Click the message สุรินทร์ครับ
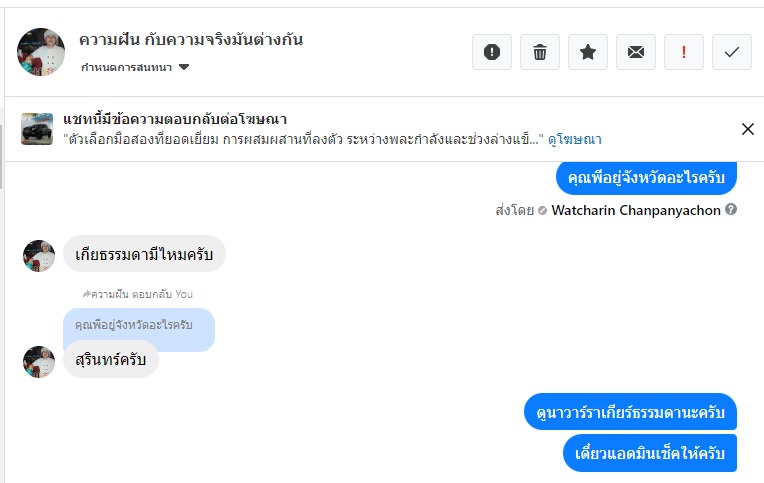Screen dimensions: 764x483 click(111, 359)
